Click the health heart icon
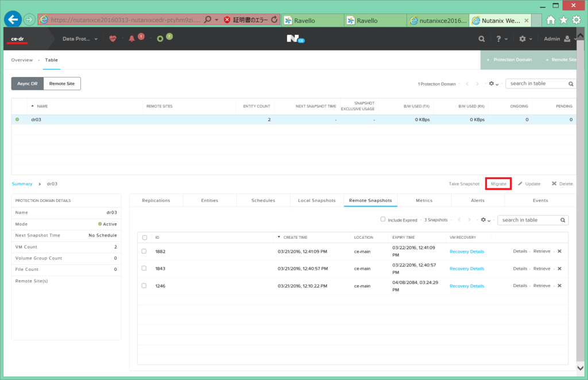The width and height of the screenshot is (588, 380). [x=113, y=38]
